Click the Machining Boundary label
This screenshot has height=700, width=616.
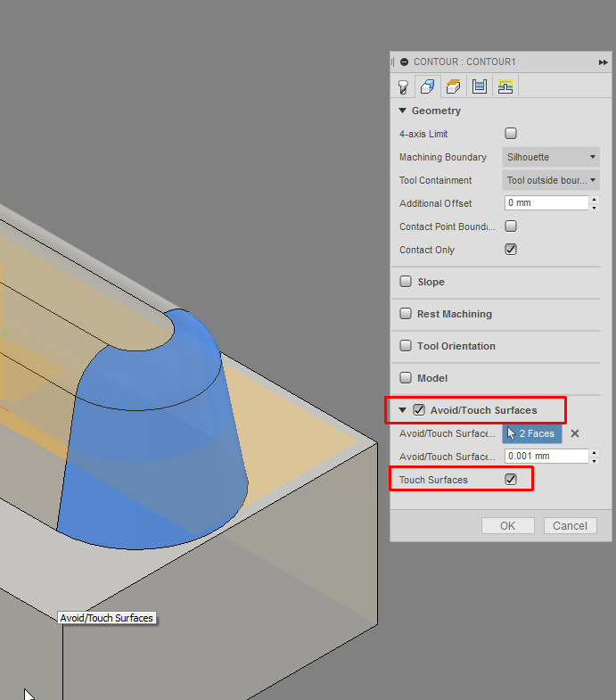click(x=443, y=157)
